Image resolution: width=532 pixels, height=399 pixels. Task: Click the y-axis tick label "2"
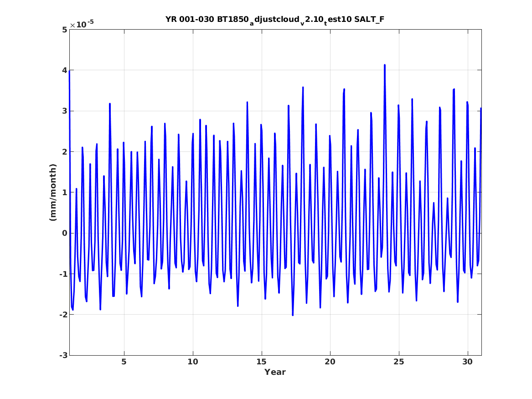(64, 152)
